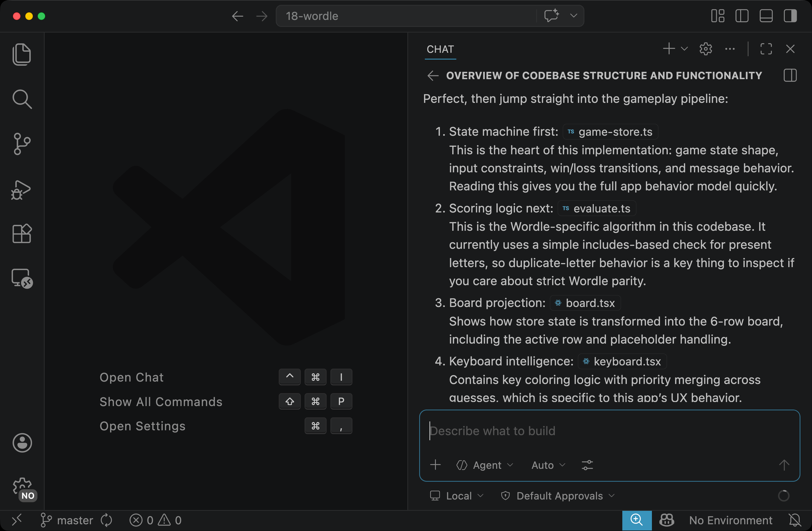Click the 'OVERVIEW OF CODEBASE STRUCTURE AND FUNCTIONALITY' title
Image resolution: width=812 pixels, height=531 pixels.
[604, 75]
